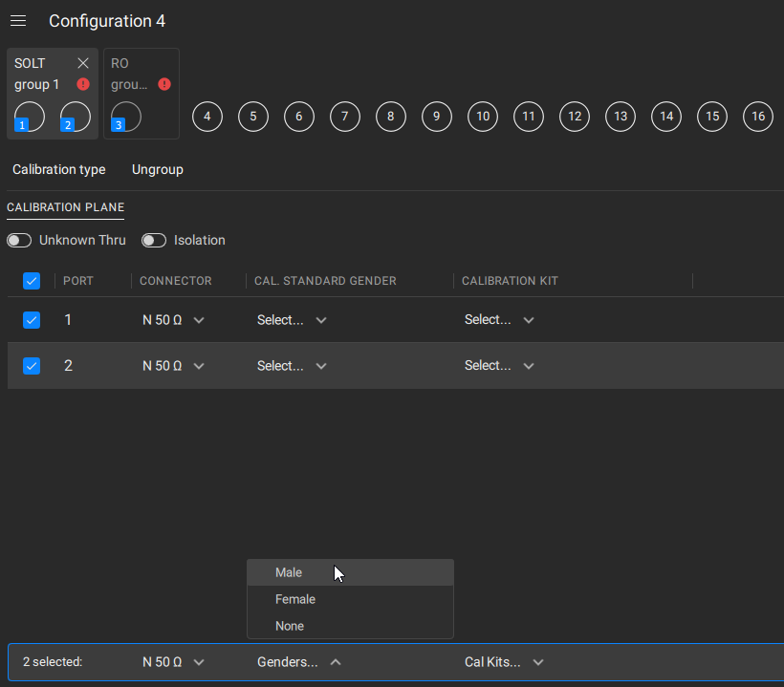Select port circle 3 in the RO group
The height and width of the screenshot is (687, 784).
coord(124,116)
